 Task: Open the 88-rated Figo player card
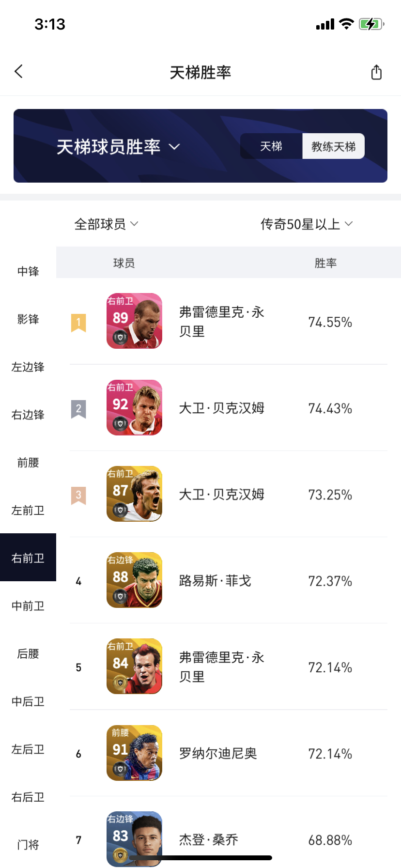point(134,580)
